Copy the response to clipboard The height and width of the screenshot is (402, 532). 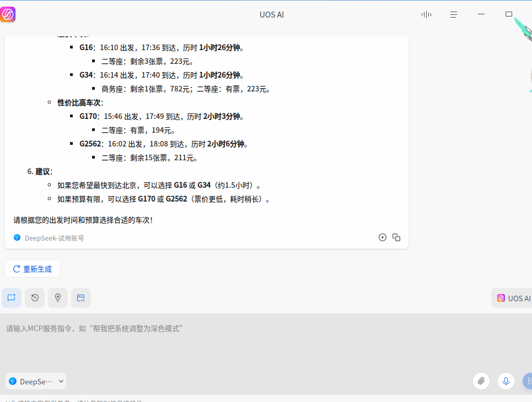point(396,237)
